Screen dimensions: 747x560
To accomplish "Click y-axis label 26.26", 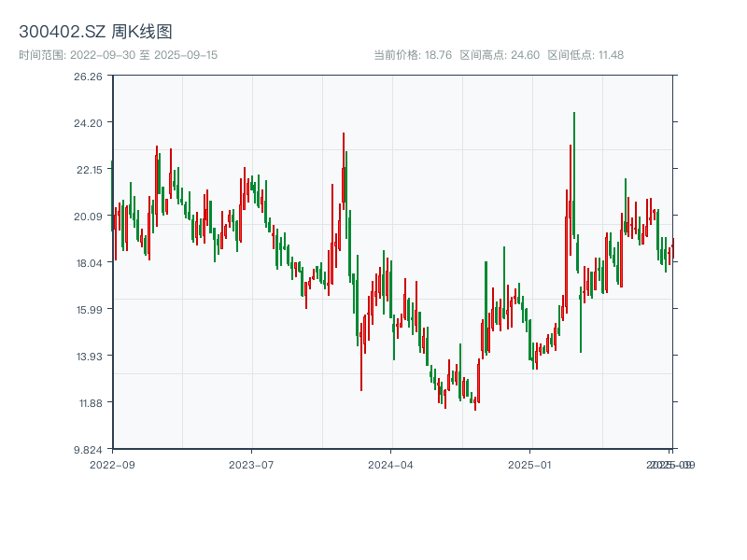I will tap(88, 77).
